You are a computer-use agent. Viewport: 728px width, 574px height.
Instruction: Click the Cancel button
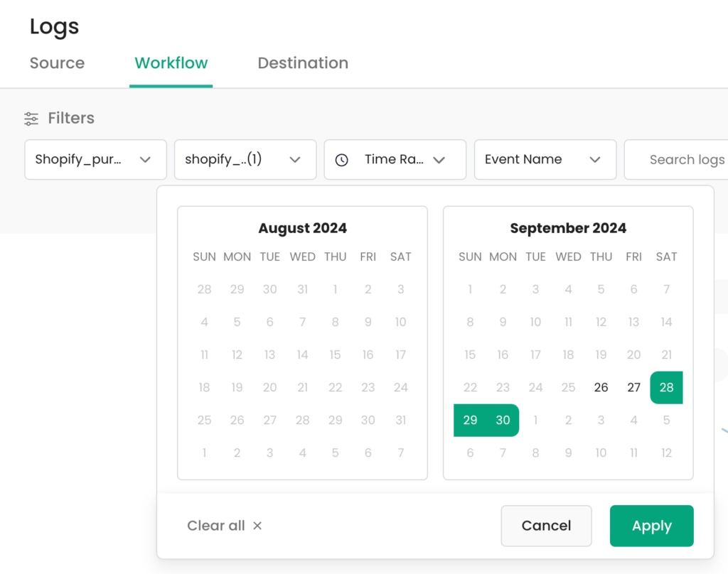click(x=546, y=526)
